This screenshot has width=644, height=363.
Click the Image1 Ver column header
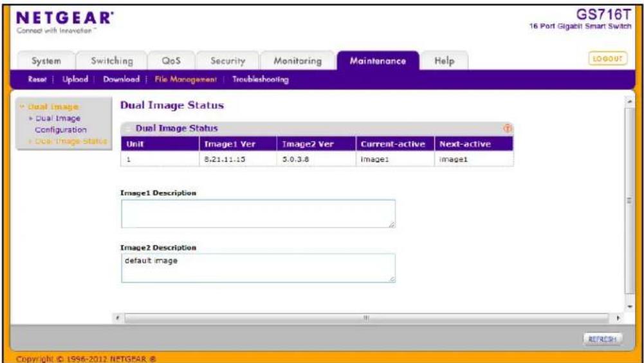click(x=238, y=144)
